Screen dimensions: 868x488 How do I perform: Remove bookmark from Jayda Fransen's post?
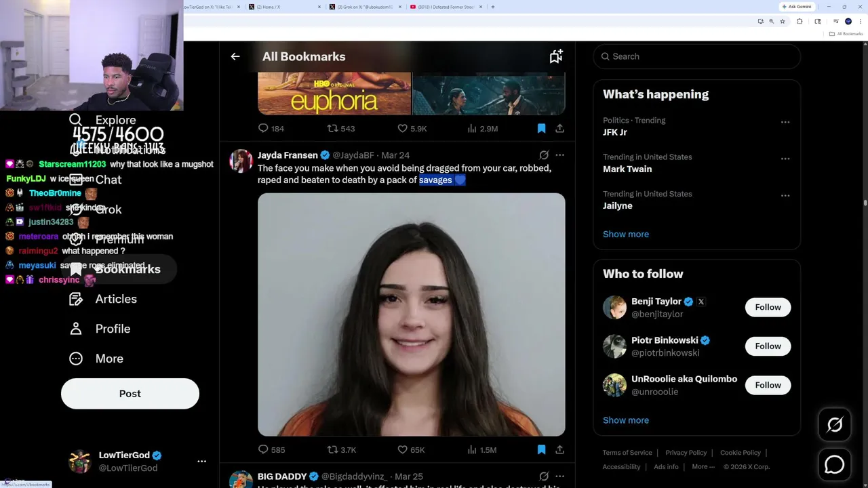(541, 449)
